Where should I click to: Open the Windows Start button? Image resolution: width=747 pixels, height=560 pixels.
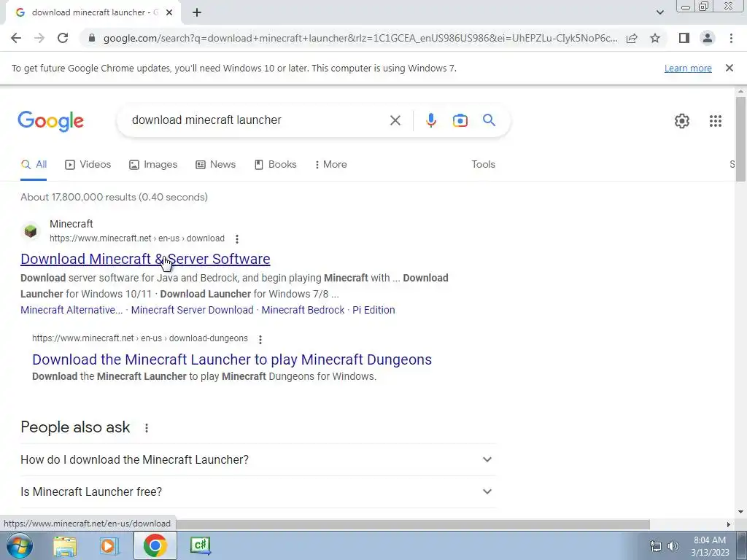(19, 545)
